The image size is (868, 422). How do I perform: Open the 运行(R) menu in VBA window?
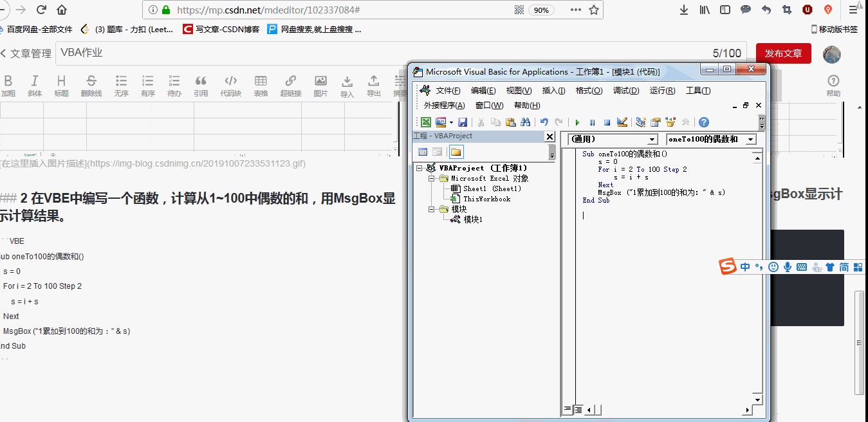click(662, 91)
